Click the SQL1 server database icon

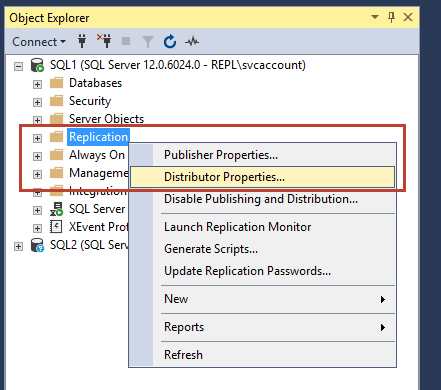(37, 65)
